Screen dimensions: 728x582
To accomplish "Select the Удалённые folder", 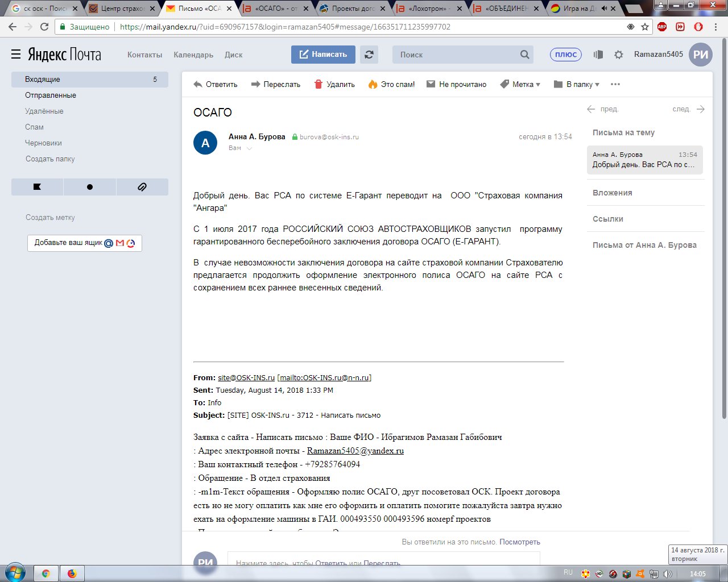I will [x=44, y=111].
